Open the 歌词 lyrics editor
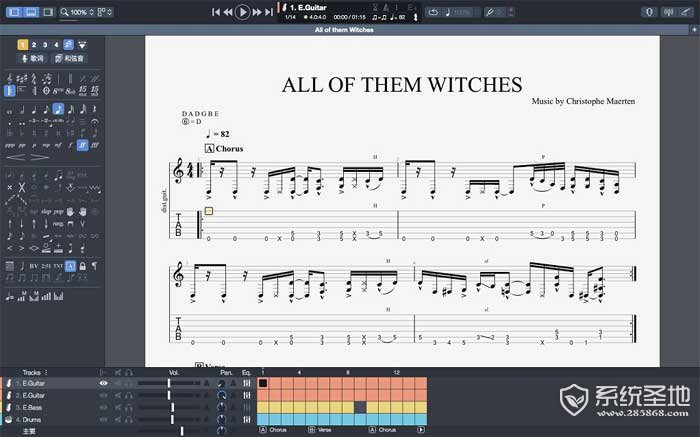The width and height of the screenshot is (700, 437). coord(33,58)
